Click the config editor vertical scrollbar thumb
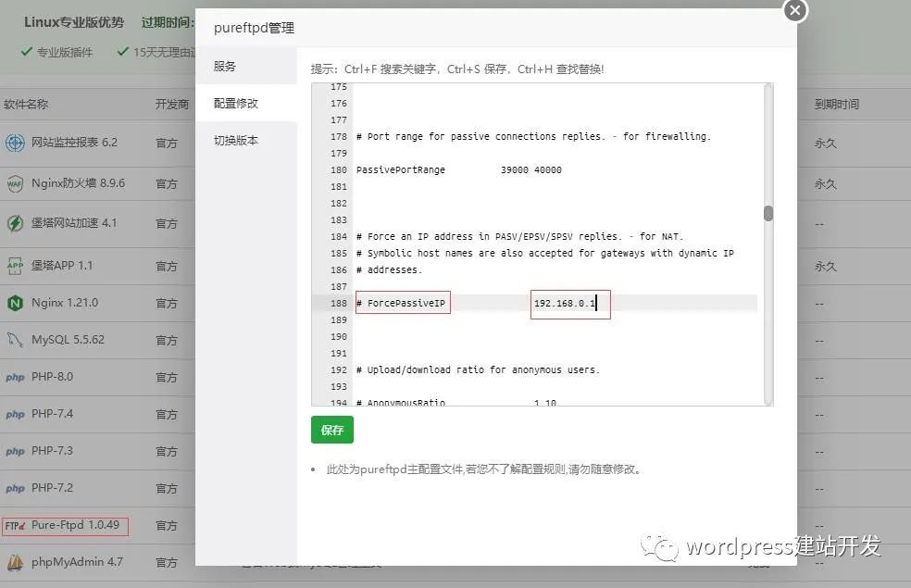This screenshot has width=911, height=588. 768,213
